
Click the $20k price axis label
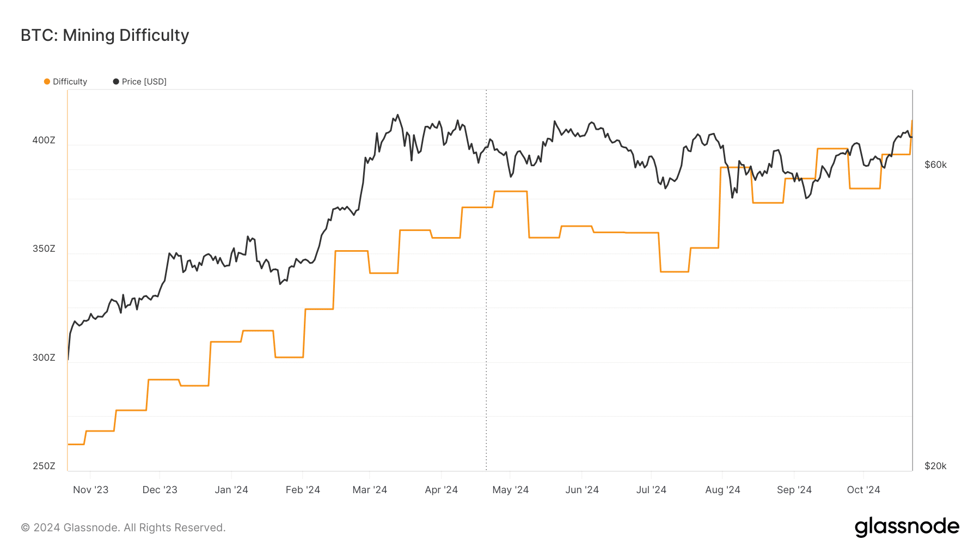point(935,466)
